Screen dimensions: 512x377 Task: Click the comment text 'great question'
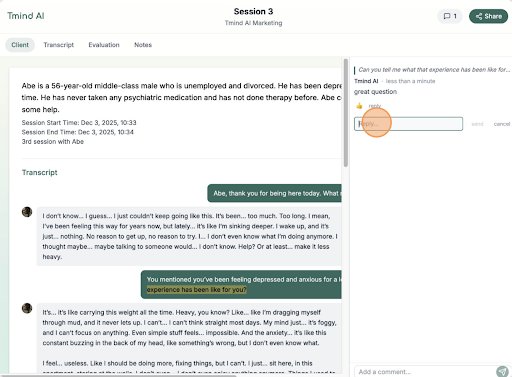[x=375, y=92]
